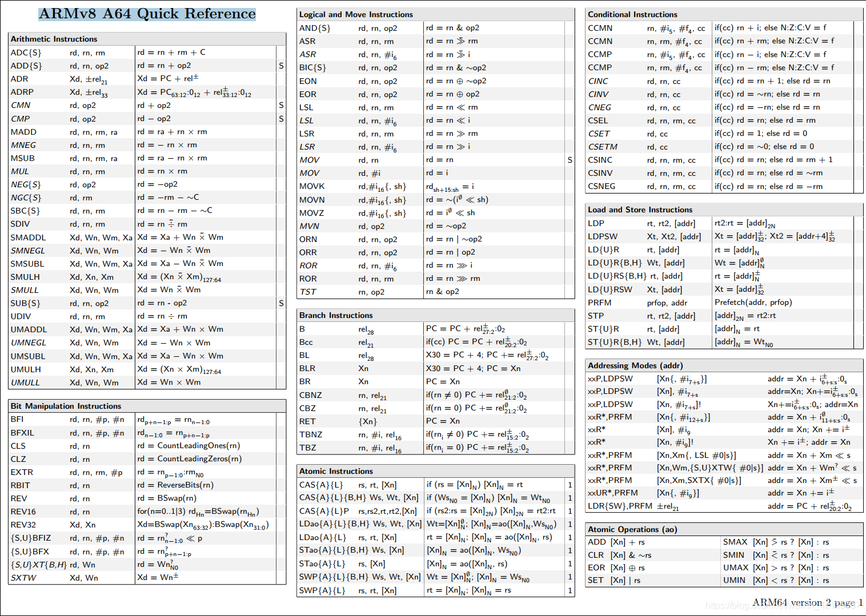The height and width of the screenshot is (616, 866).
Task: Click the Bcc branch mnemonic
Action: (x=306, y=342)
